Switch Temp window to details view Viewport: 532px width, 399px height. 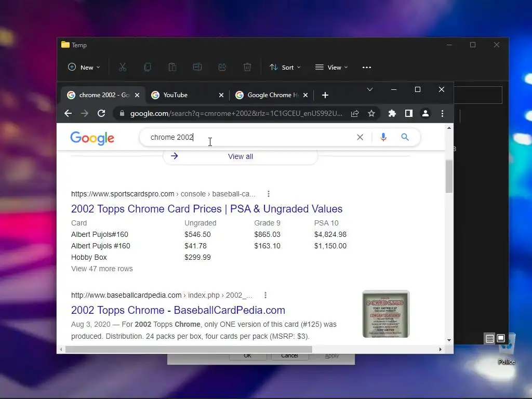(x=489, y=339)
